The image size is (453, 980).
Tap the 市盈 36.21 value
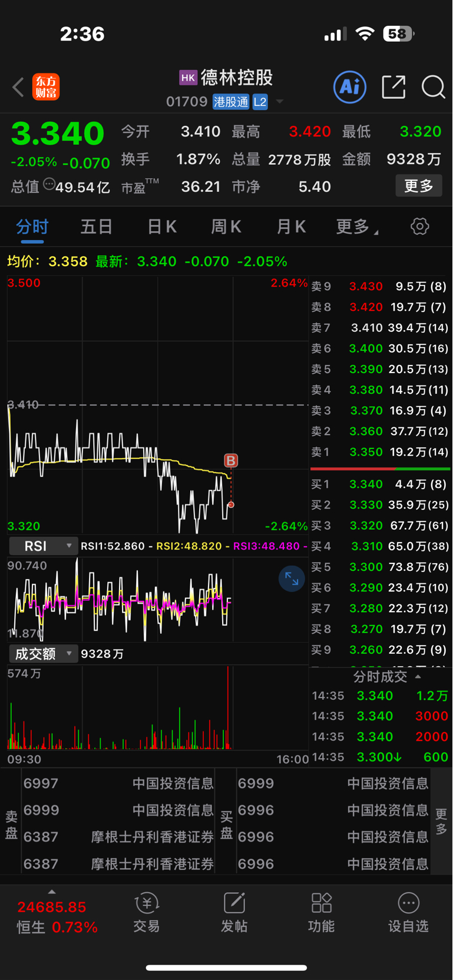point(201,187)
